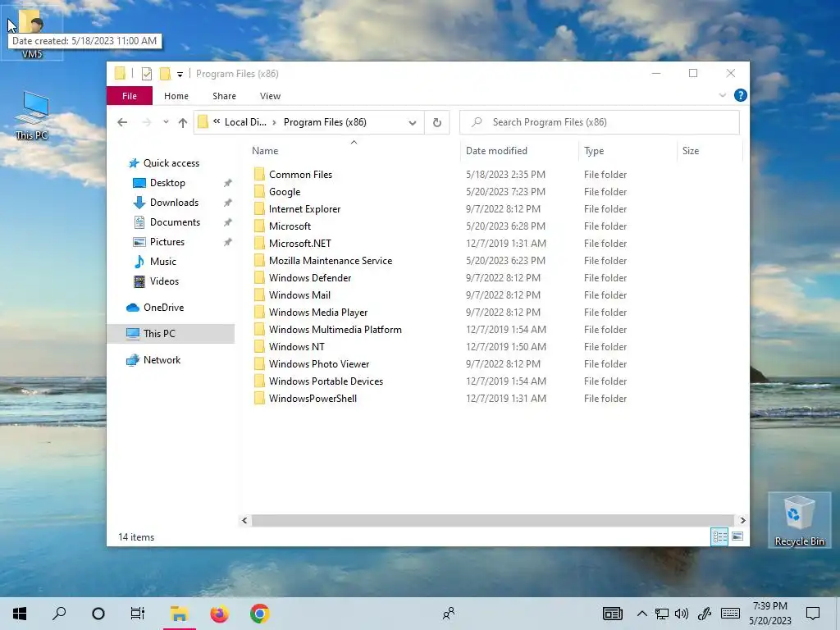Open the blue Help question mark icon

point(741,95)
